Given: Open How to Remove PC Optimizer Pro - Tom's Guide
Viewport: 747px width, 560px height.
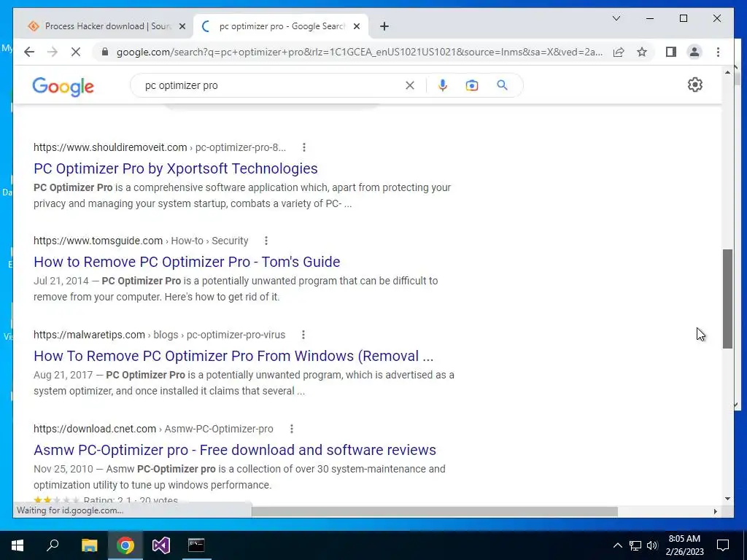Looking at the screenshot, I should [x=187, y=262].
